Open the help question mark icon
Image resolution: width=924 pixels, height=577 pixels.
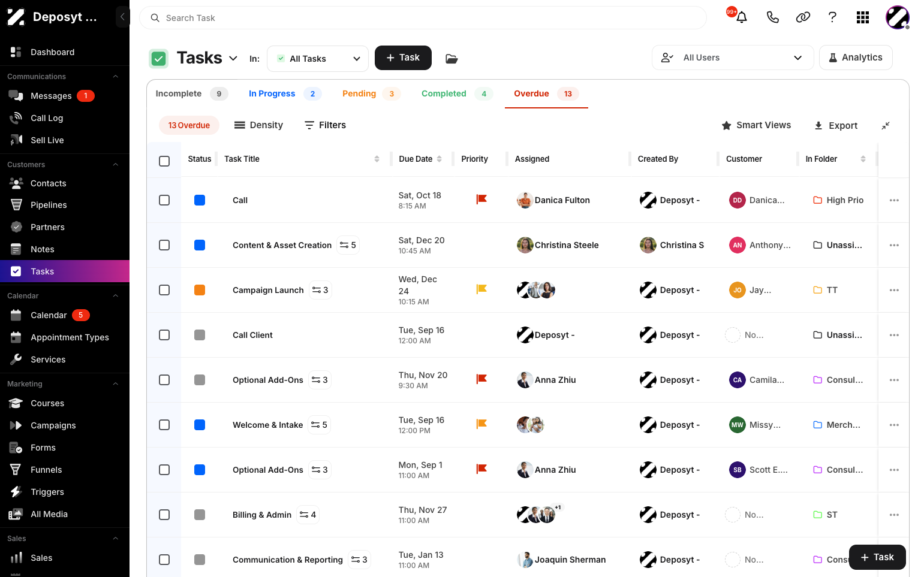point(832,17)
